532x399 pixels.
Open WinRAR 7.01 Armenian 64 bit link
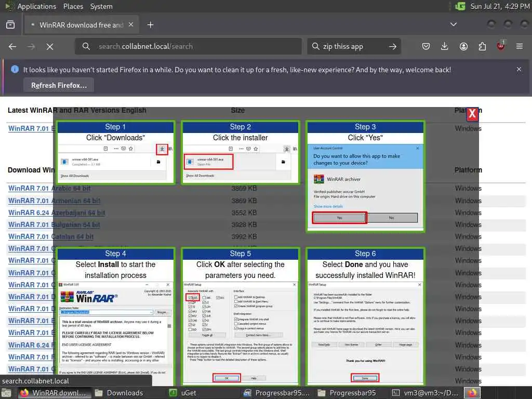[54, 201]
